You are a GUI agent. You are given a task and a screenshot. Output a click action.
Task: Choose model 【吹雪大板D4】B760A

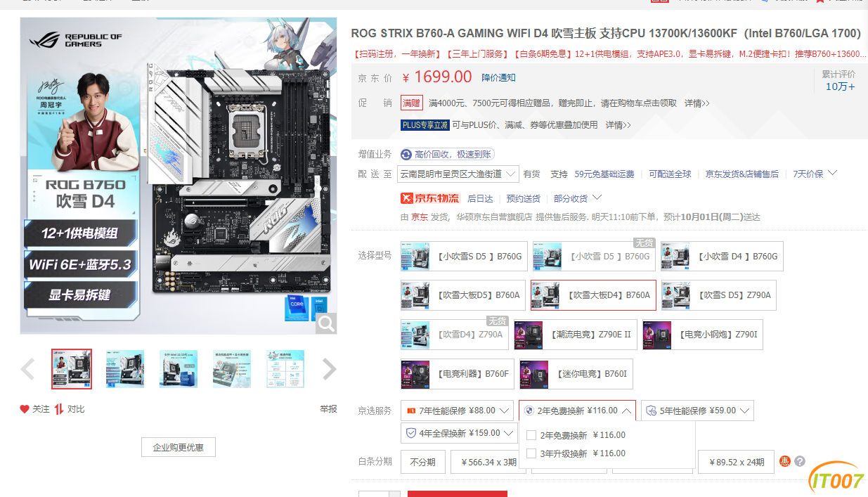tap(593, 295)
